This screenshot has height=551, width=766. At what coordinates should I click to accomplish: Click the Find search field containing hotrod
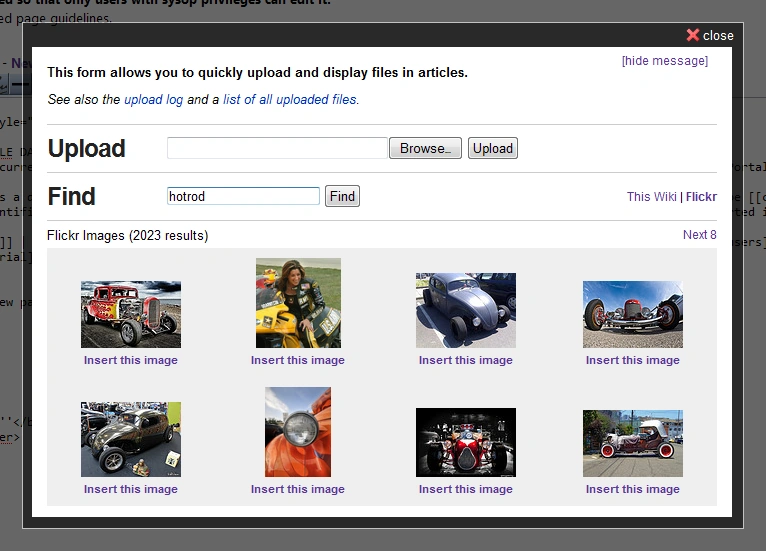243,196
